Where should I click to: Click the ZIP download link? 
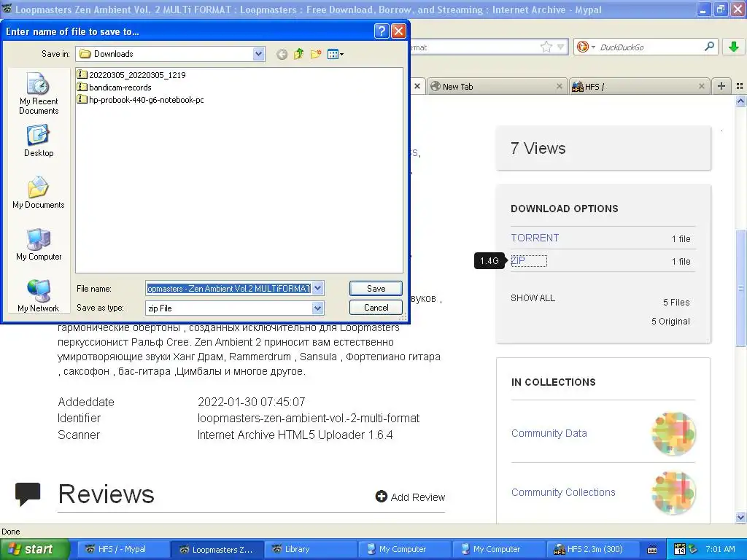[x=518, y=260]
